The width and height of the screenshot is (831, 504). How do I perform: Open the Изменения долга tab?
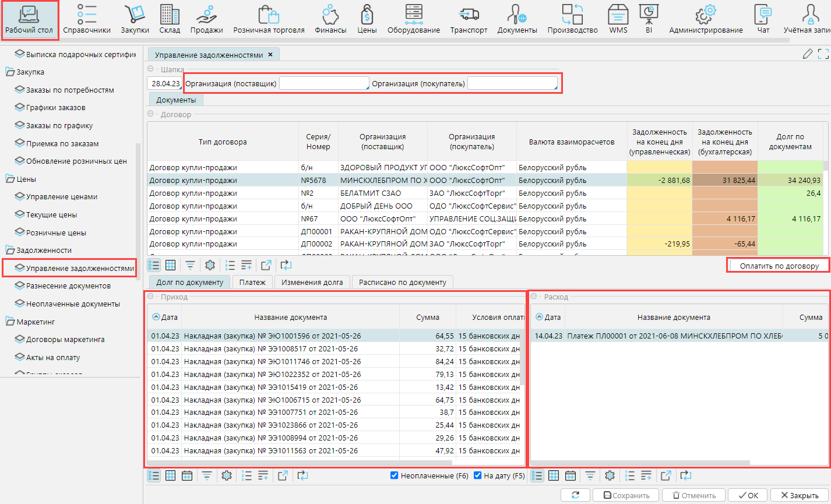[x=312, y=283]
